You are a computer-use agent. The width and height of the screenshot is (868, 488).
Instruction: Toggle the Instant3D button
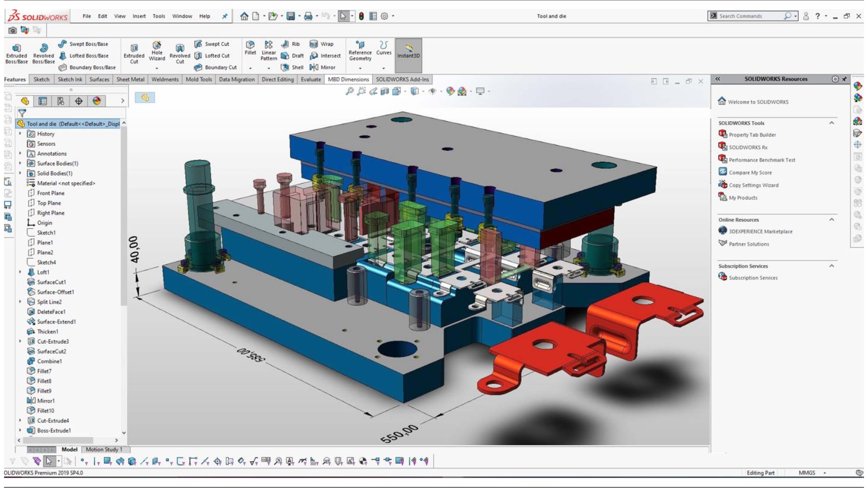[x=408, y=55]
